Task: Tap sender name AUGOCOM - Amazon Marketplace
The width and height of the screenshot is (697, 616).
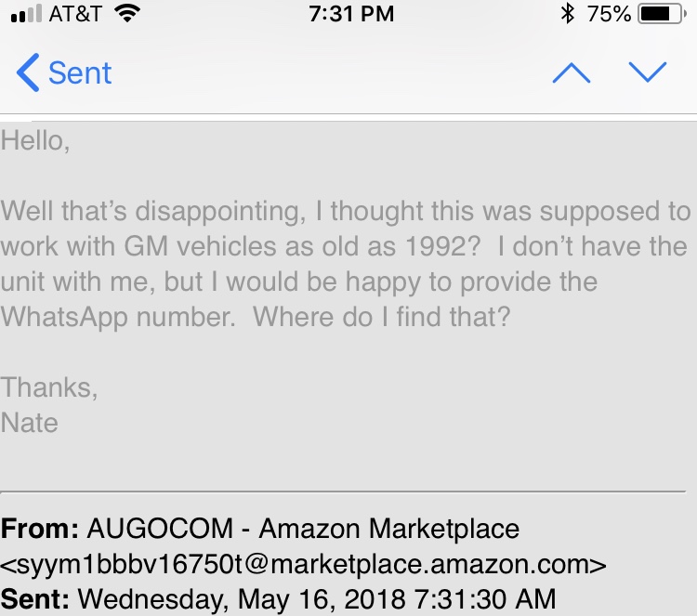Action: [x=303, y=530]
